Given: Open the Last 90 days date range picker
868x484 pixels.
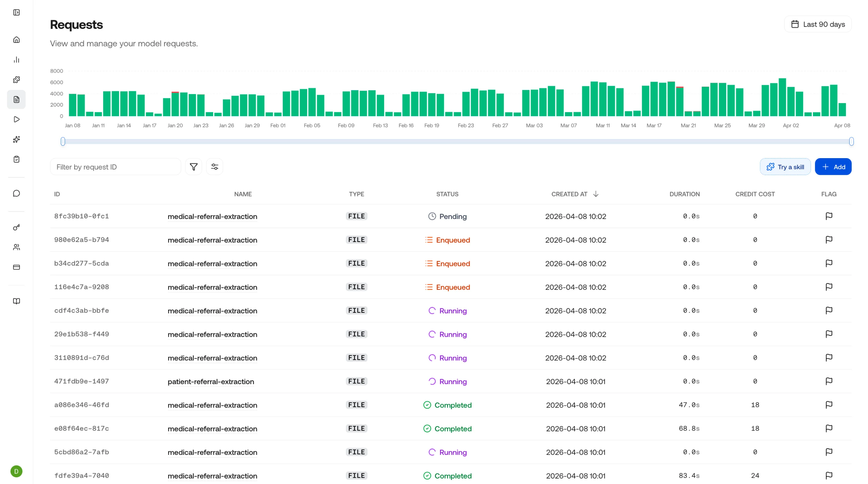Looking at the screenshot, I should tap(817, 24).
